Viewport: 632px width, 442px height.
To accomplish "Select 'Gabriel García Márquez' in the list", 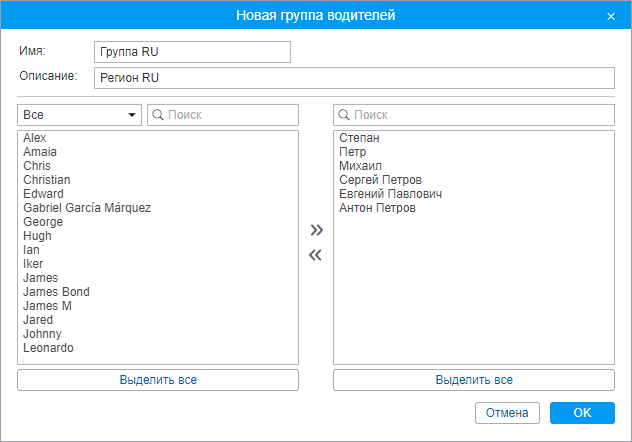I will point(87,208).
